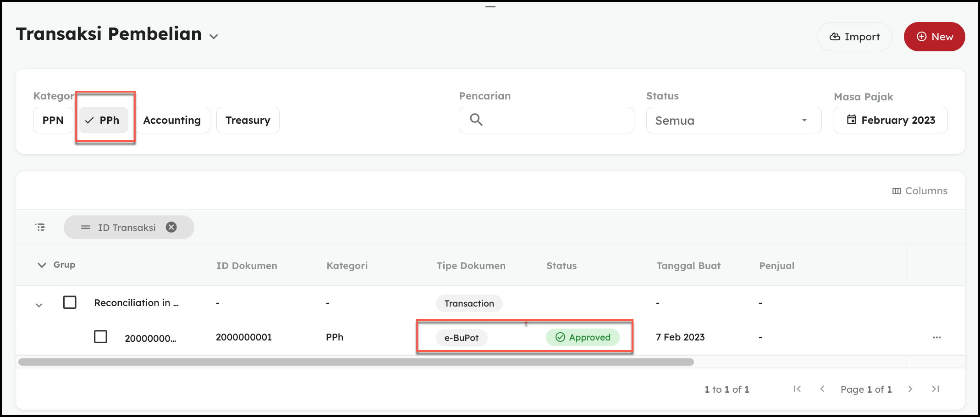Expand the Transaksi Pembelian title dropdown
This screenshot has height=417, width=980.
[214, 37]
